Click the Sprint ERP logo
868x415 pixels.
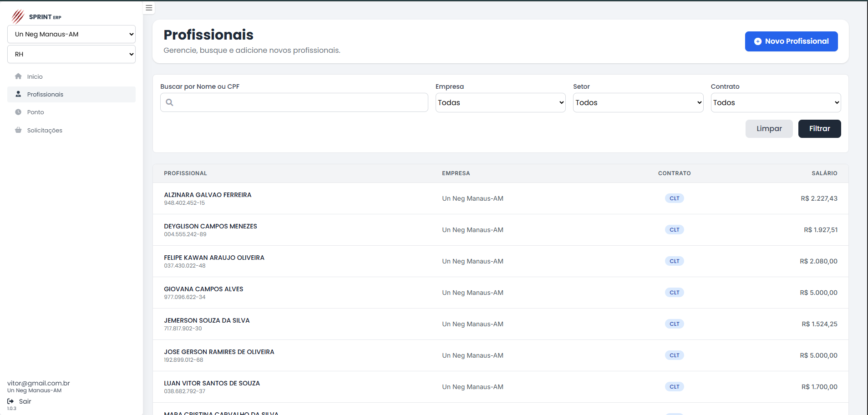36,16
